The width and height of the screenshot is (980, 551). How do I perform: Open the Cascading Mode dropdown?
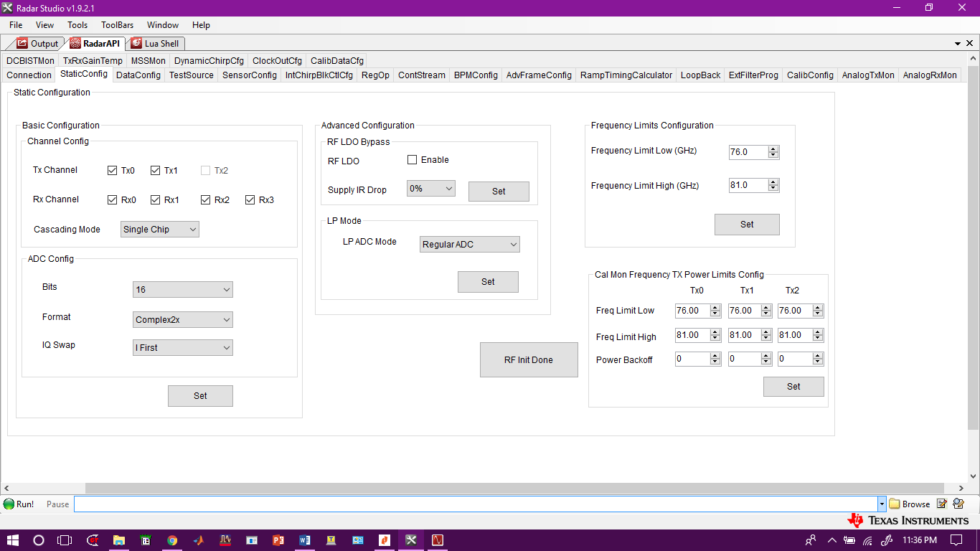(159, 230)
